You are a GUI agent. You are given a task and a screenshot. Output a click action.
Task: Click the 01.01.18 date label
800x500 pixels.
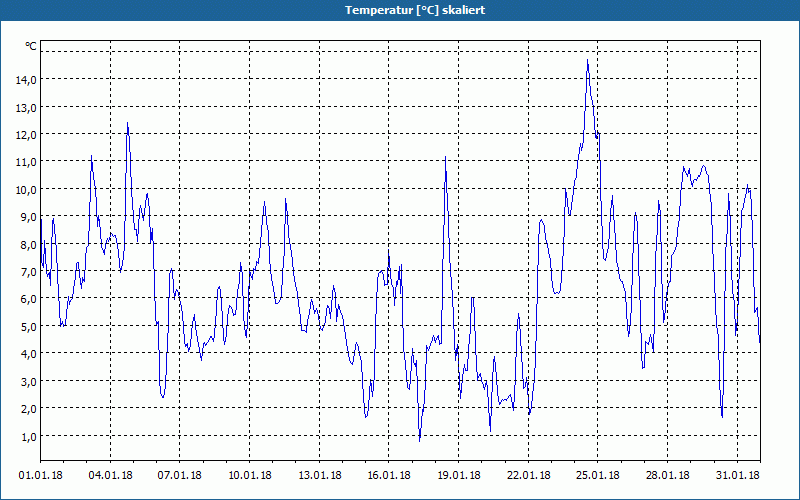pos(41,475)
